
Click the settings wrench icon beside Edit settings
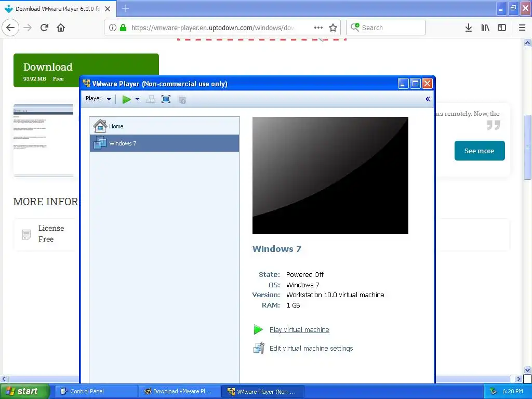(x=259, y=348)
